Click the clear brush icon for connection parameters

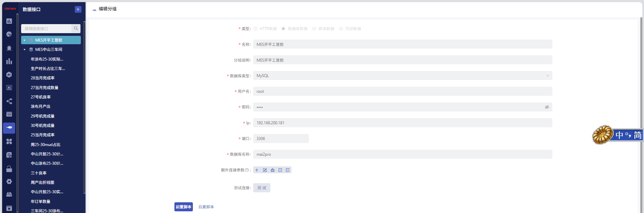pos(272,170)
